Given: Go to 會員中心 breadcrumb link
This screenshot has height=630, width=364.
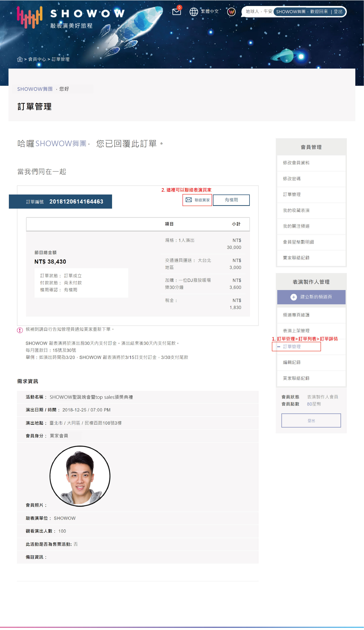Looking at the screenshot, I should 37,59.
